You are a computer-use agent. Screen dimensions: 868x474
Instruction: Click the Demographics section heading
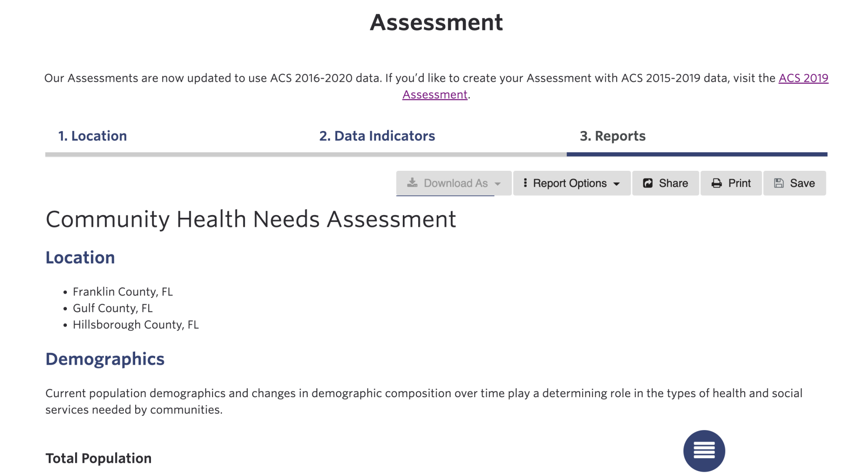104,359
